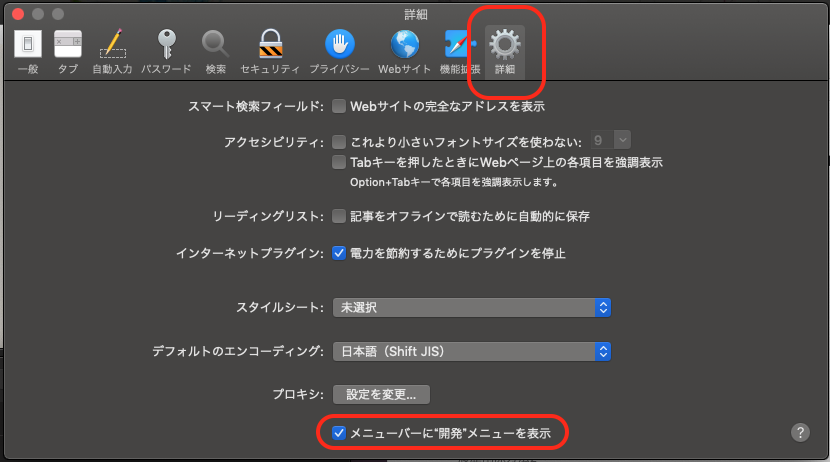Screen dimensions: 830x462
Task: Open the プライバシー (Privacy) pane
Action: coord(339,51)
